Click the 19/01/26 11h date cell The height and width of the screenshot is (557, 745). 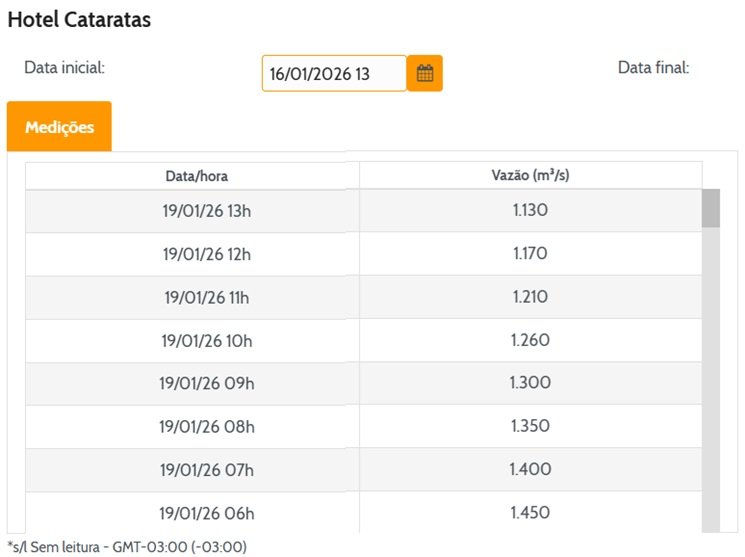[207, 297]
